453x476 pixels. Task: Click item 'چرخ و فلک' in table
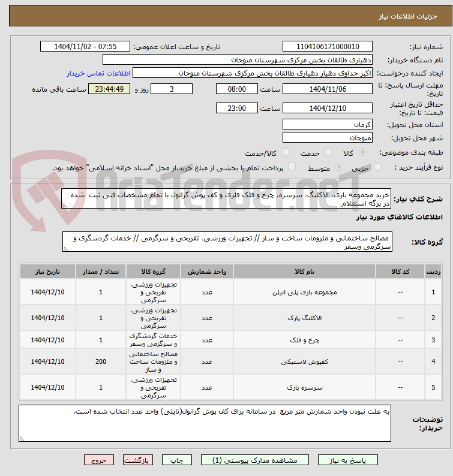pos(304,340)
